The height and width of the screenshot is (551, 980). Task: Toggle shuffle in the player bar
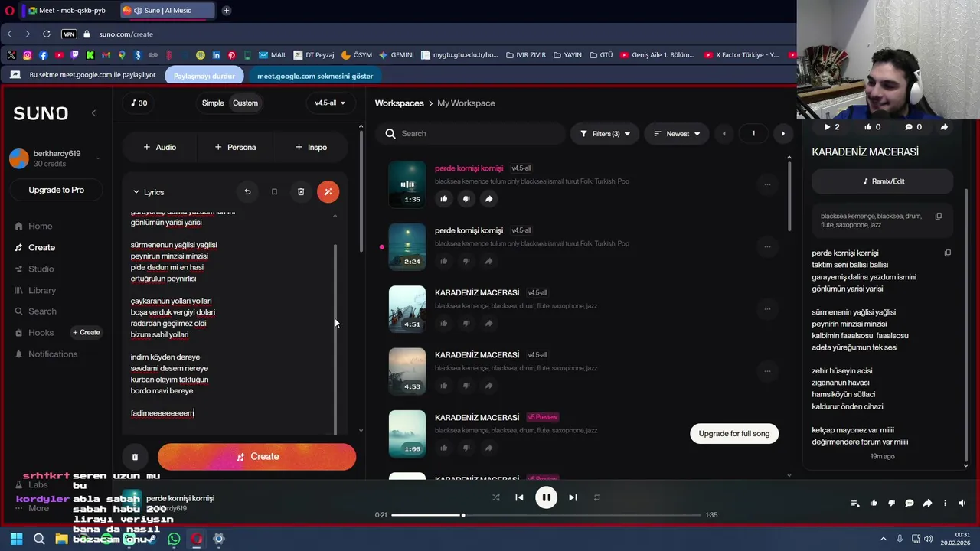point(495,497)
